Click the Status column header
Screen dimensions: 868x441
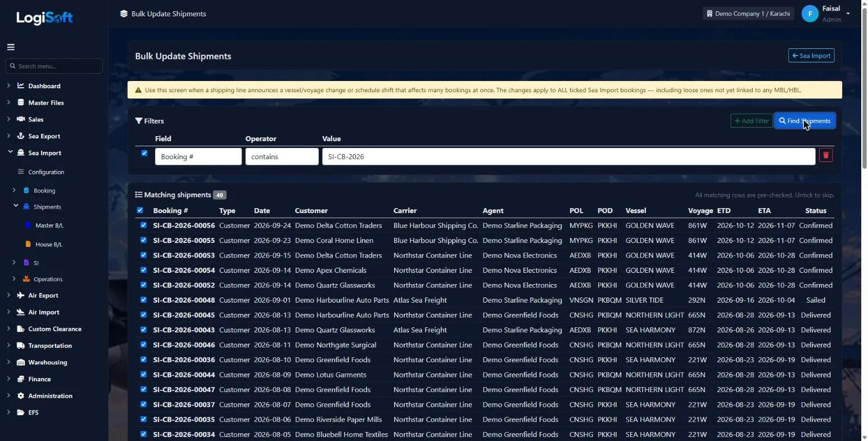click(x=816, y=210)
